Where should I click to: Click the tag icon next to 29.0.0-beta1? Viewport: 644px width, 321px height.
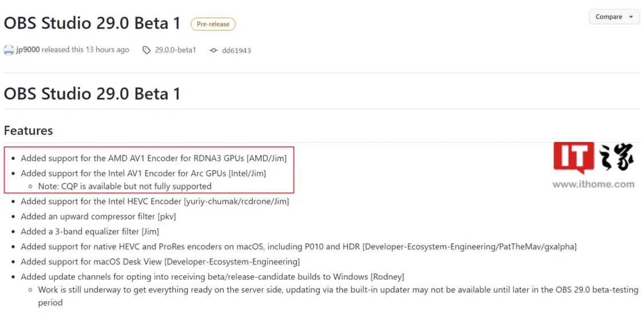tap(147, 50)
